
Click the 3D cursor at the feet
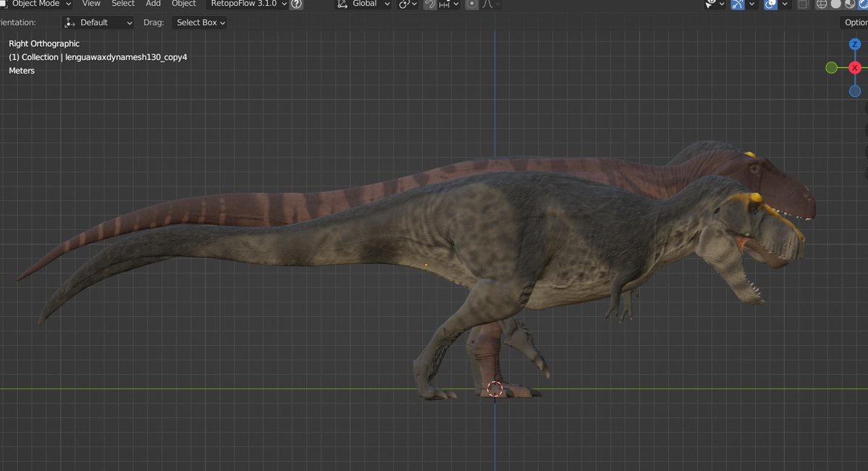click(495, 389)
